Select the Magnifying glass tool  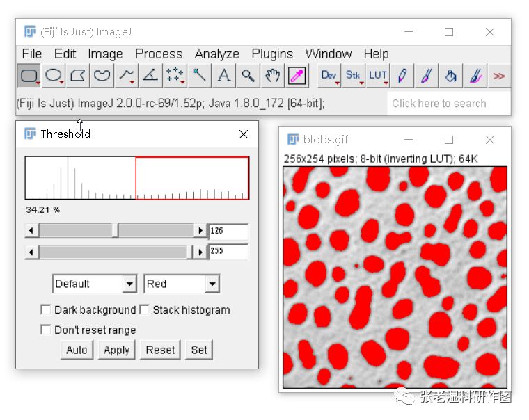[x=248, y=76]
